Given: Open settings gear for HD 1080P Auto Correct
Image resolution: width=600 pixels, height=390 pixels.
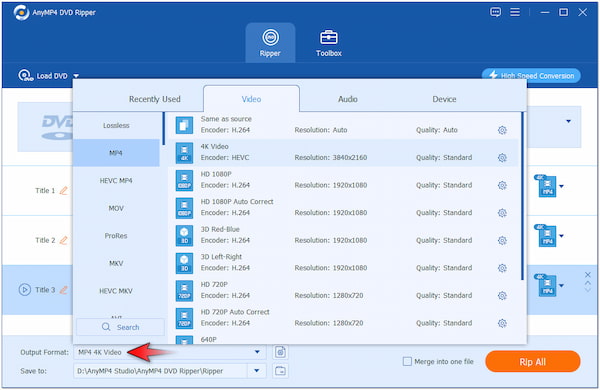Looking at the screenshot, I should 502,213.
